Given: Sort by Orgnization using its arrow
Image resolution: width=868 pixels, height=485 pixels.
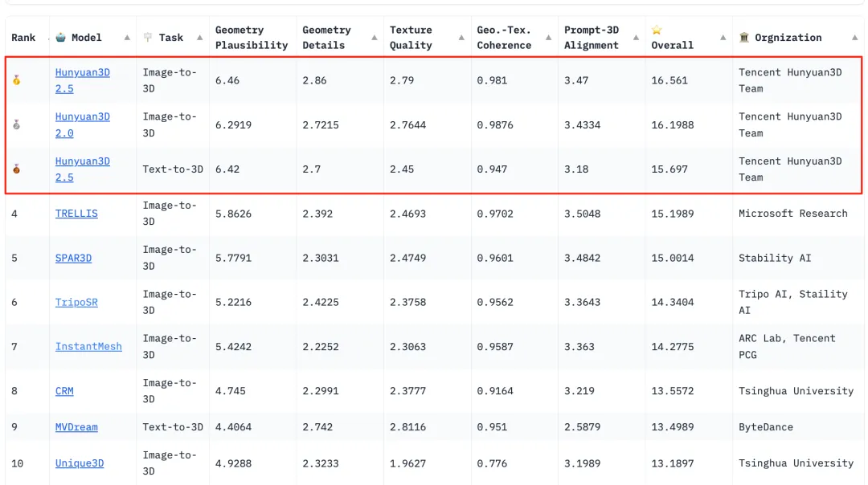Looking at the screenshot, I should click(854, 38).
